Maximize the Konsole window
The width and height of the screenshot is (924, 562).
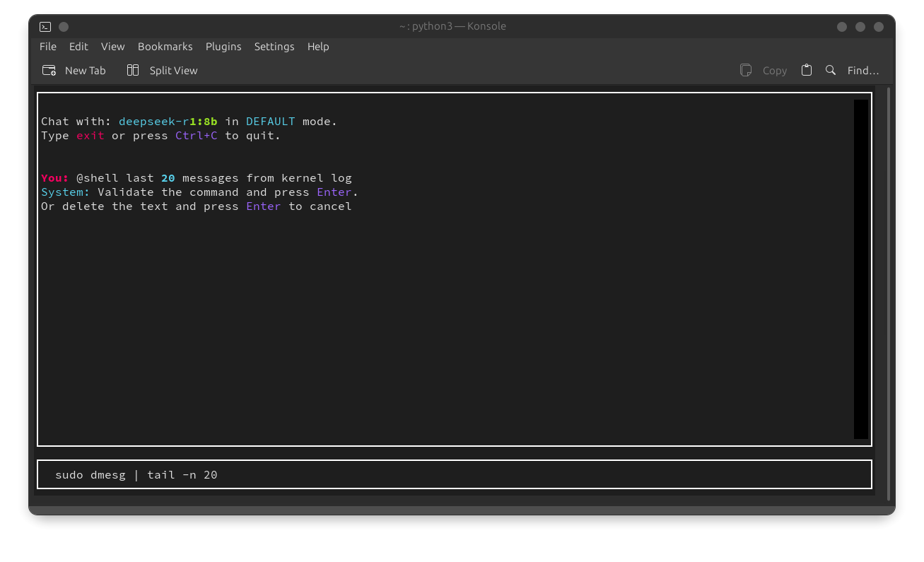click(860, 27)
